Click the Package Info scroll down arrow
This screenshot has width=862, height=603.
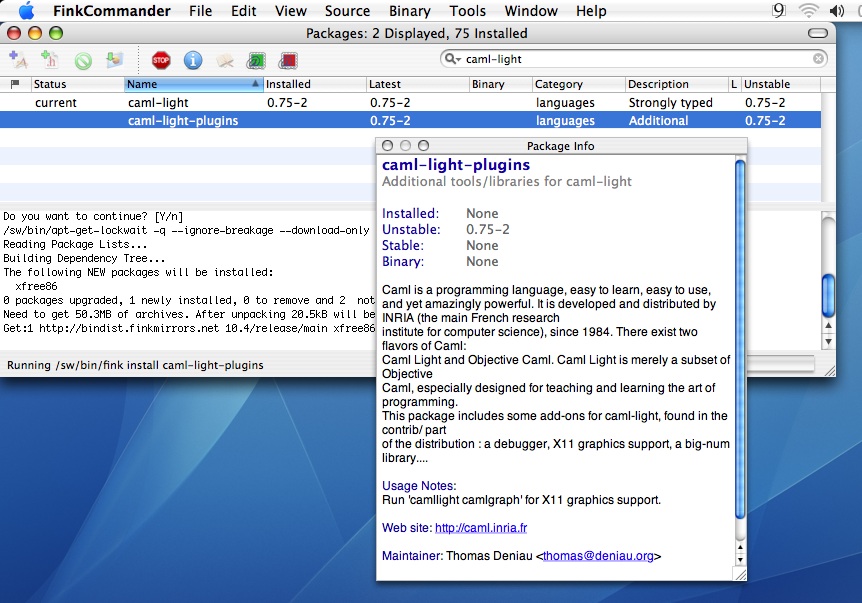(740, 560)
